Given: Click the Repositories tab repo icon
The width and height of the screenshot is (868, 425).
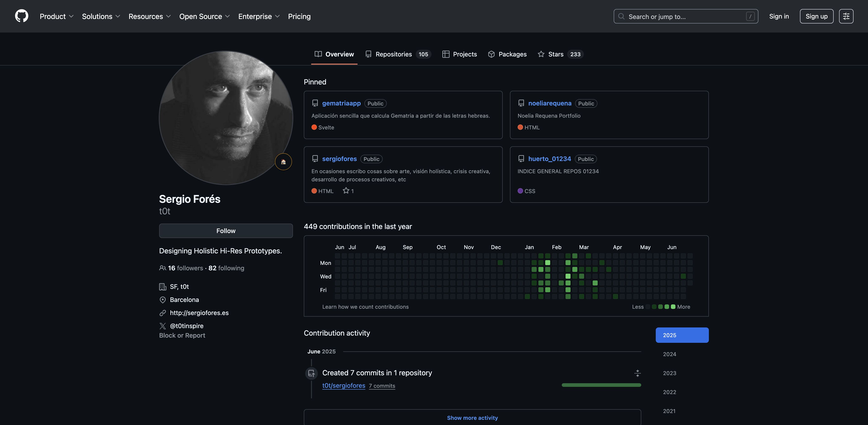Looking at the screenshot, I should 368,54.
